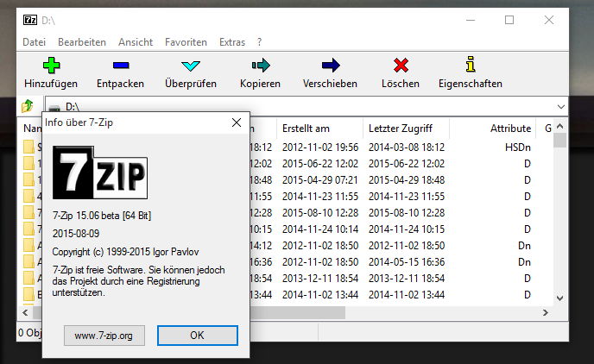Click last access 2014-05-15 16:36

coord(407,262)
